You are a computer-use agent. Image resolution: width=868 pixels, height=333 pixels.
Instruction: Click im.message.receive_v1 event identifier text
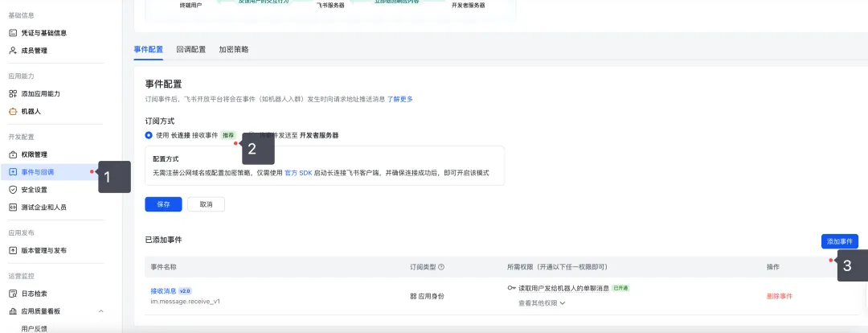(186, 302)
